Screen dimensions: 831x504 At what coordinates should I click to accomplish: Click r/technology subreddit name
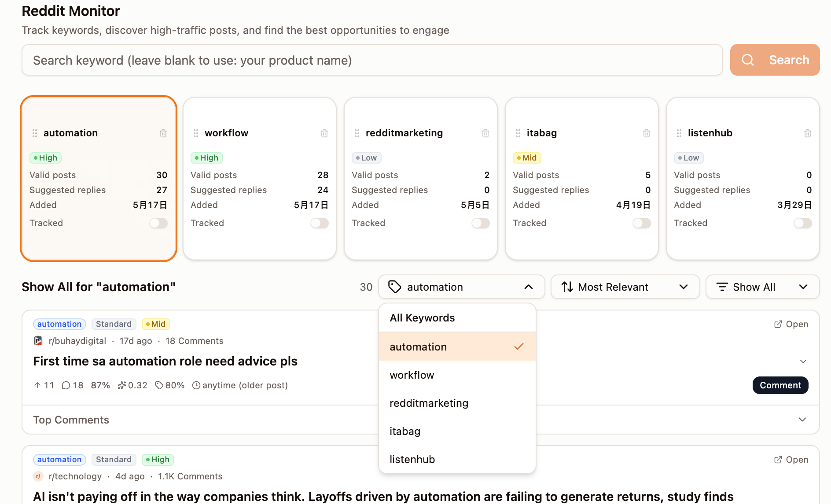75,476
